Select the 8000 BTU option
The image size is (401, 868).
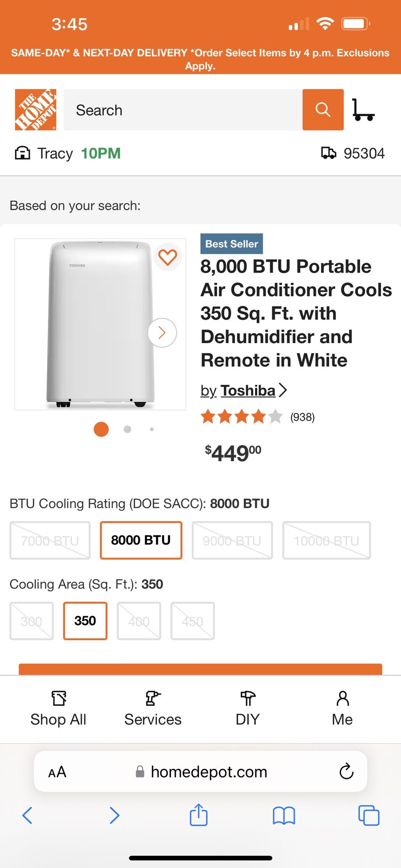[141, 540]
